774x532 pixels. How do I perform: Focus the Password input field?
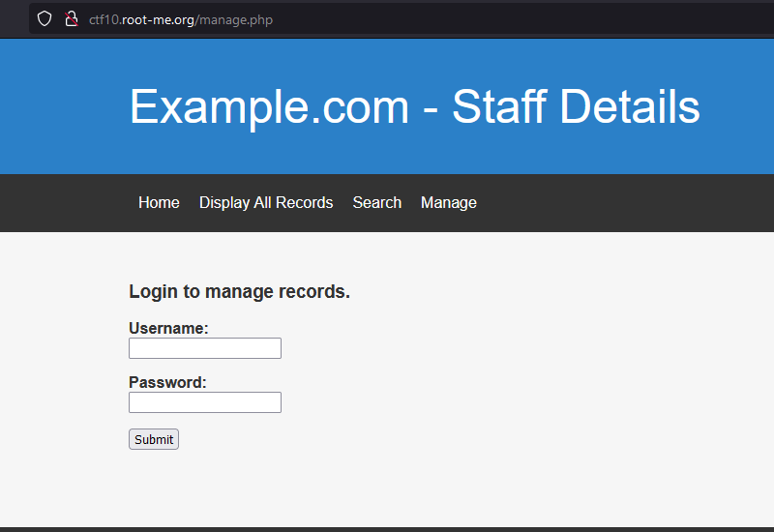(x=205, y=402)
